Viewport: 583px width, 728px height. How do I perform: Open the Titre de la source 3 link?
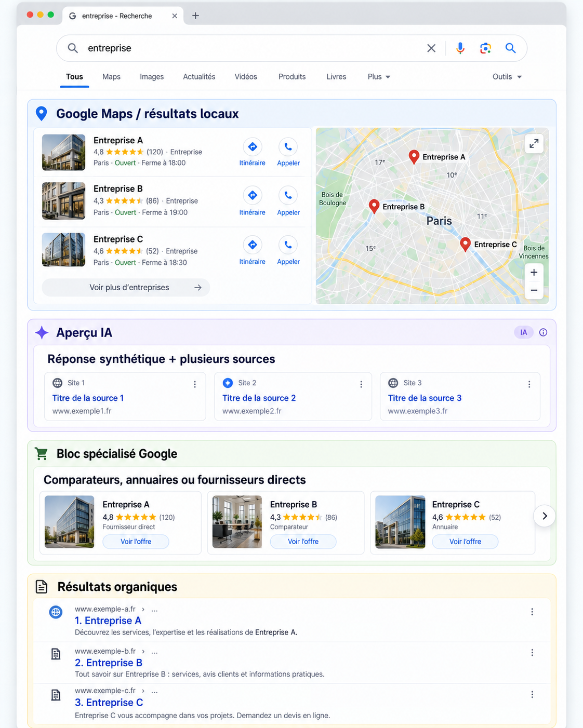(425, 398)
